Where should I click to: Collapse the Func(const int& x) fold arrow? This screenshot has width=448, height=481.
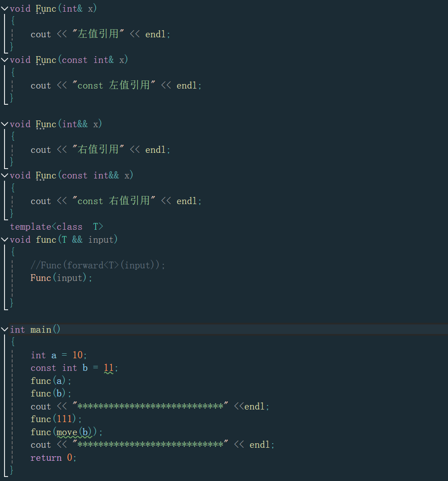4,60
